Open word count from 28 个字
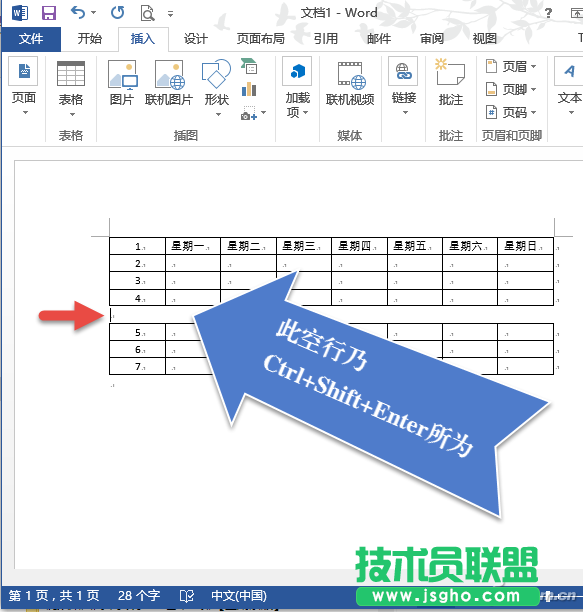This screenshot has width=583, height=612. pos(139,596)
